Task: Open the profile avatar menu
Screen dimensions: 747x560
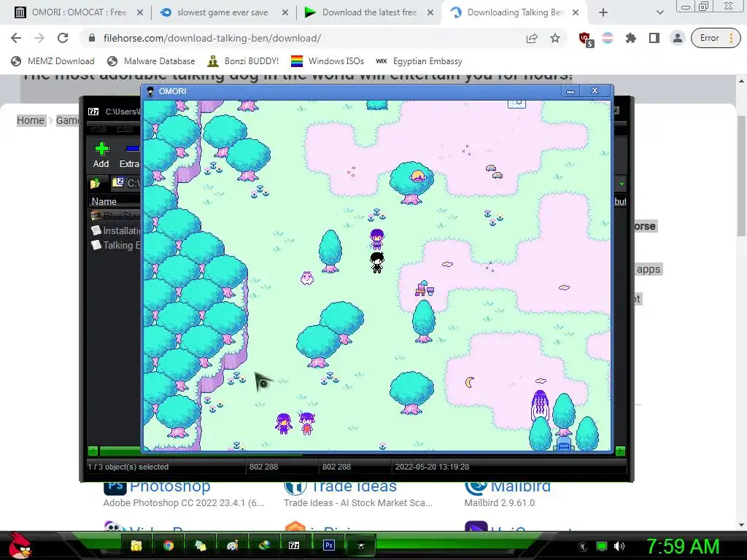Action: point(678,38)
